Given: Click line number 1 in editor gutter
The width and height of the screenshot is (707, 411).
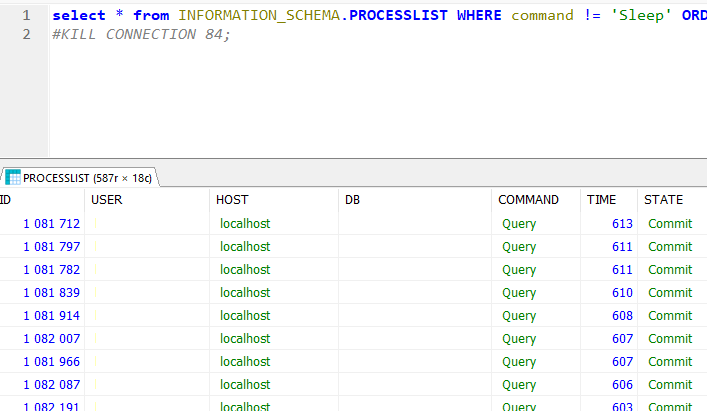Looking at the screenshot, I should coord(26,16).
